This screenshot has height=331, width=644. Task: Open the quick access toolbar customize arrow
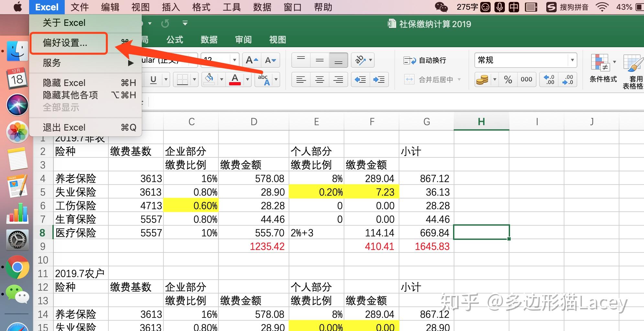(x=185, y=23)
